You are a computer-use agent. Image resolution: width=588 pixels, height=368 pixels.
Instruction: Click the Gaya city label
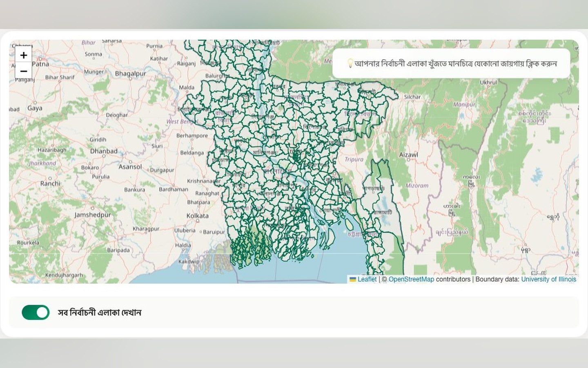pos(35,108)
